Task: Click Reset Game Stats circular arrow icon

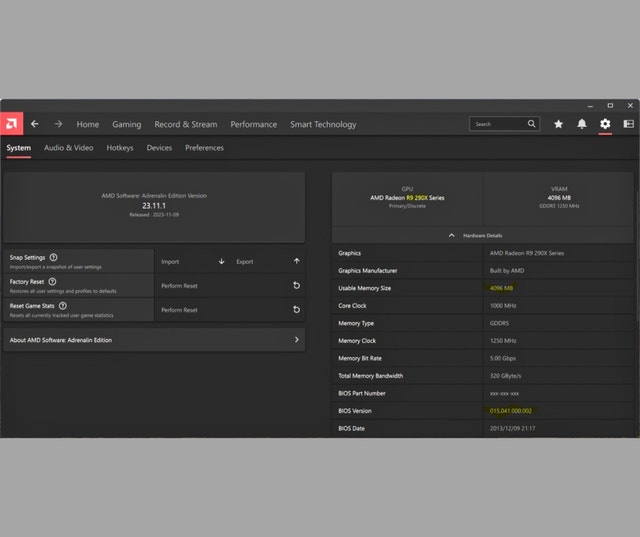Action: point(297,310)
